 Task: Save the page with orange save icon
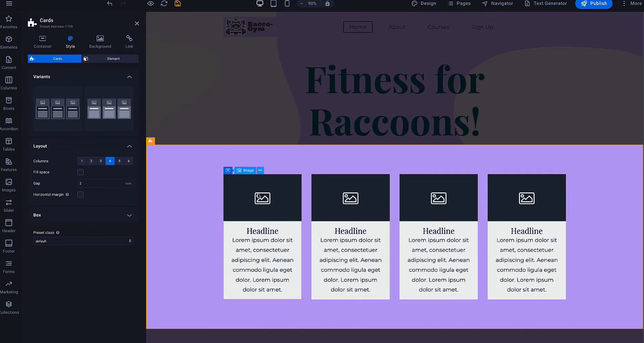tap(178, 3)
